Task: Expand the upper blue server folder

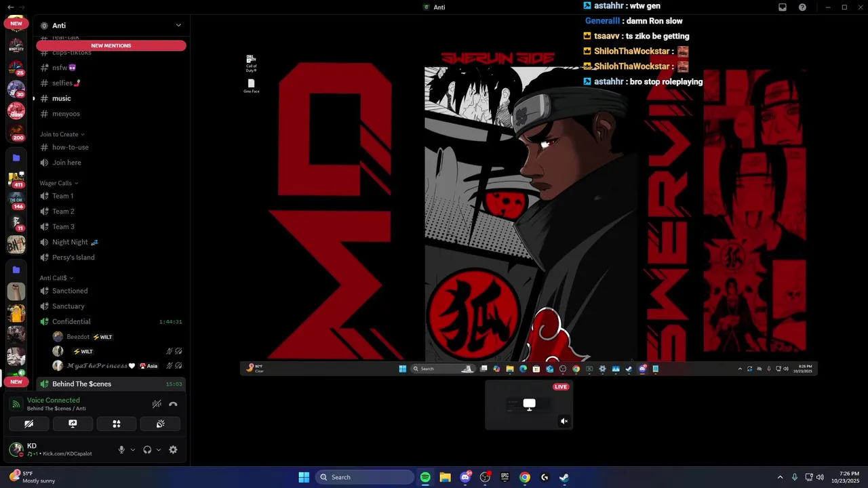Action: (16, 158)
